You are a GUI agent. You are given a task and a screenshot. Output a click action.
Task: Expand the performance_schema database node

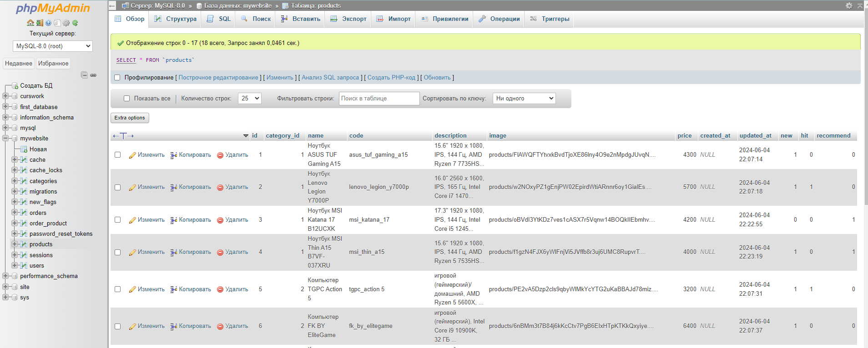pos(5,276)
